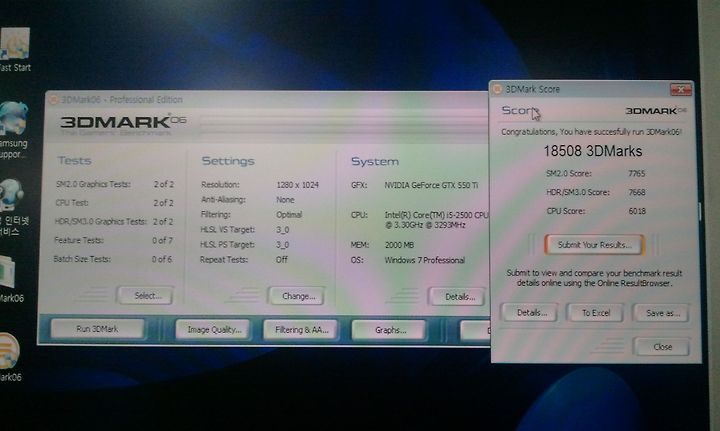This screenshot has height=431, width=720.
Task: Click HDR/SM3.0 Score value 7668
Action: tap(636, 192)
